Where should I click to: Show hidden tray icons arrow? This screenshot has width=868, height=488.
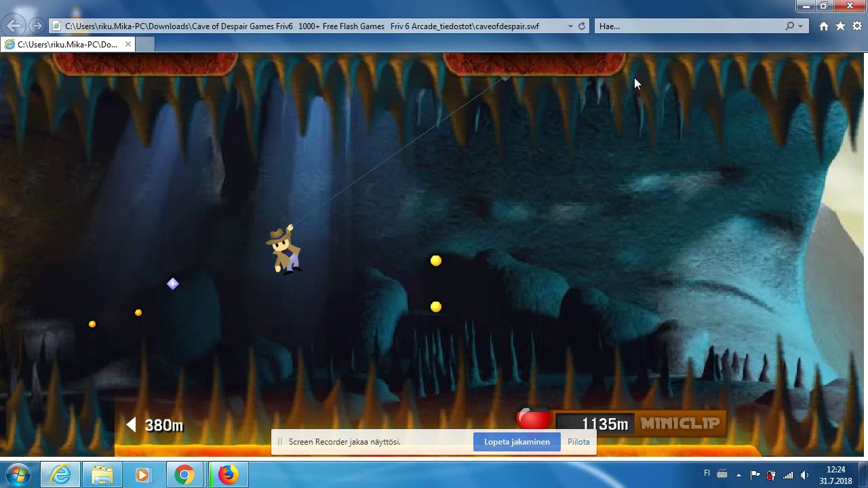738,475
